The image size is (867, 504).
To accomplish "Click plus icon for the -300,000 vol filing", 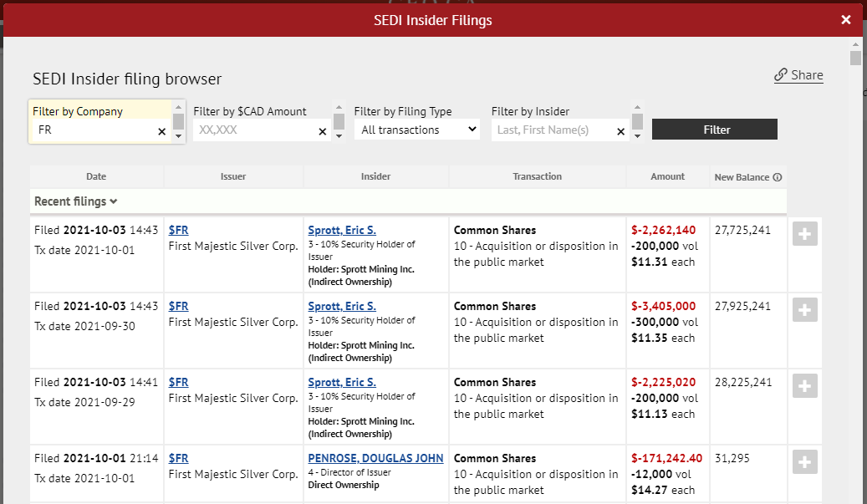I will [x=804, y=310].
